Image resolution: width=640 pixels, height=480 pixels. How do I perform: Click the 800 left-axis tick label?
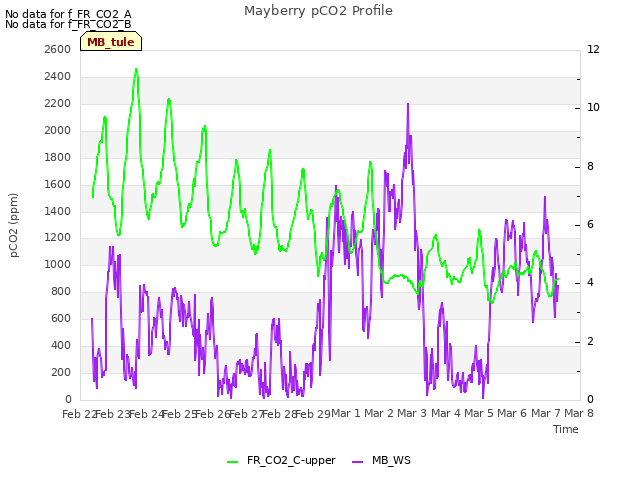[61, 291]
